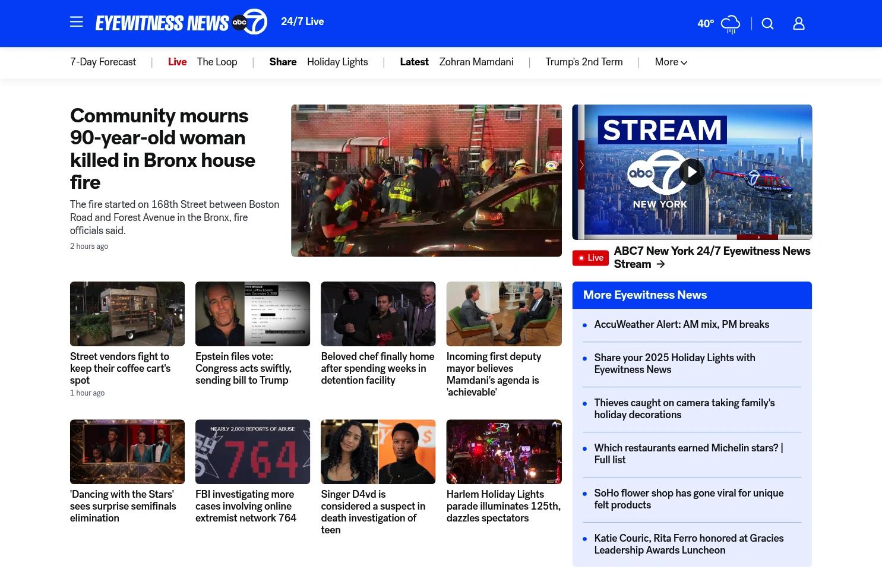Select Holiday Lights in navigation

tap(337, 62)
